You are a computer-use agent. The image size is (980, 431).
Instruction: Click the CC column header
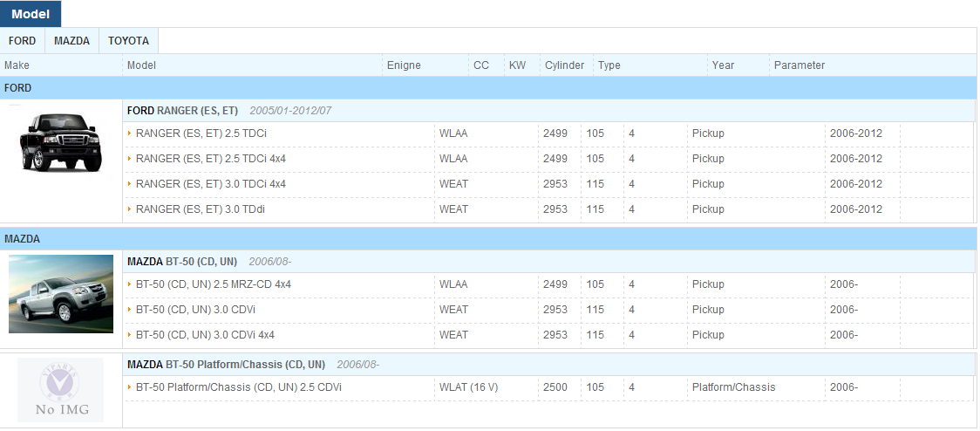(x=481, y=65)
